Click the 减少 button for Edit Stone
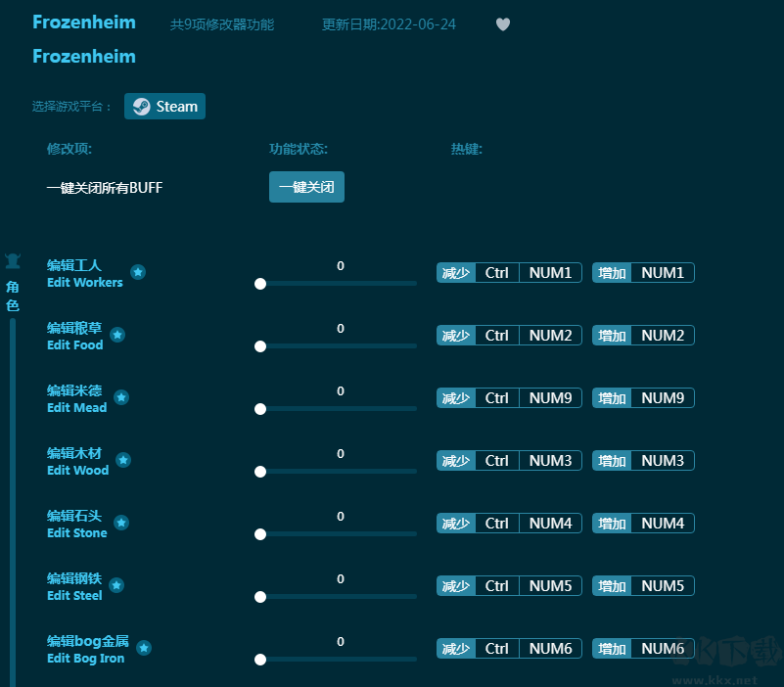The width and height of the screenshot is (784, 687). point(456,524)
